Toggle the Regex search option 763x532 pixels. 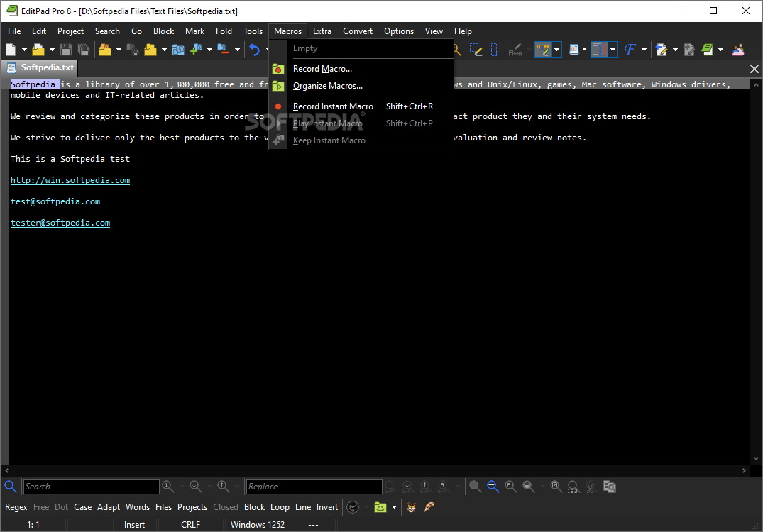(16, 507)
